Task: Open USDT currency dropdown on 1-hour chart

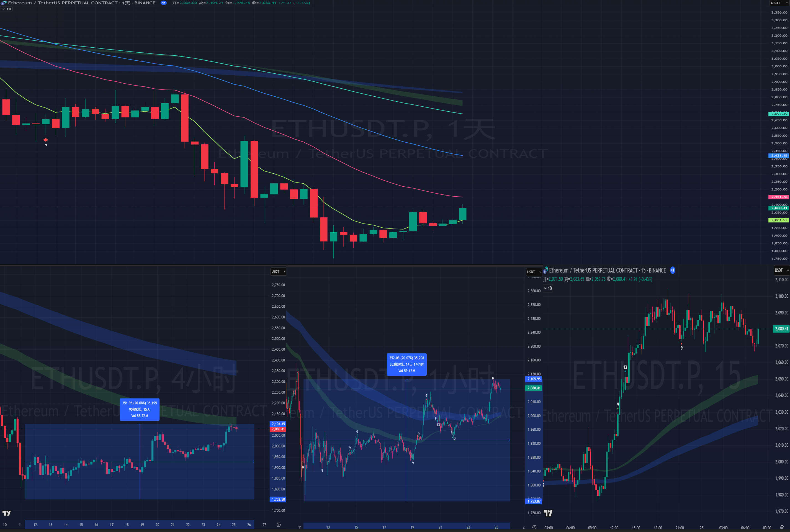Action: 534,272
